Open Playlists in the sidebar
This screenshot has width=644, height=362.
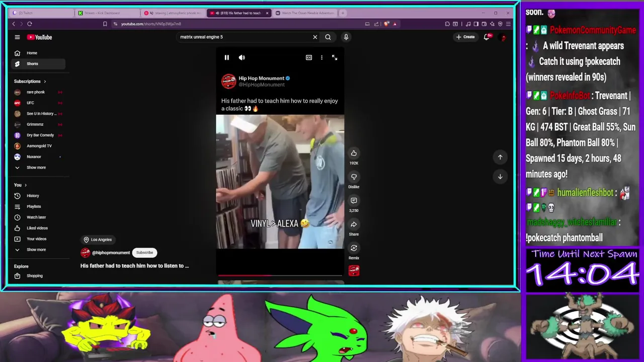tap(38, 207)
